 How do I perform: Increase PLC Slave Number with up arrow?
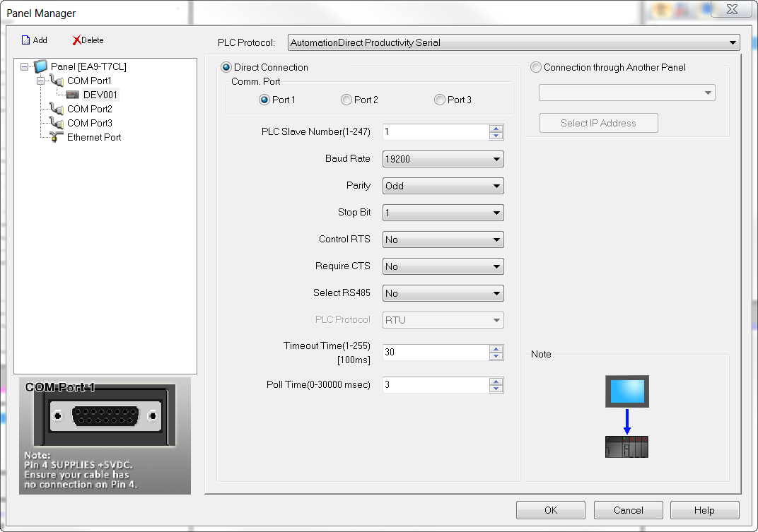click(x=496, y=129)
